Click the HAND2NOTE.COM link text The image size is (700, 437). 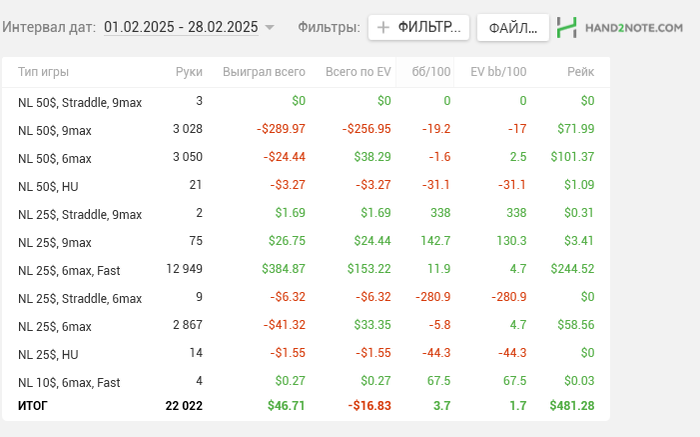633,28
